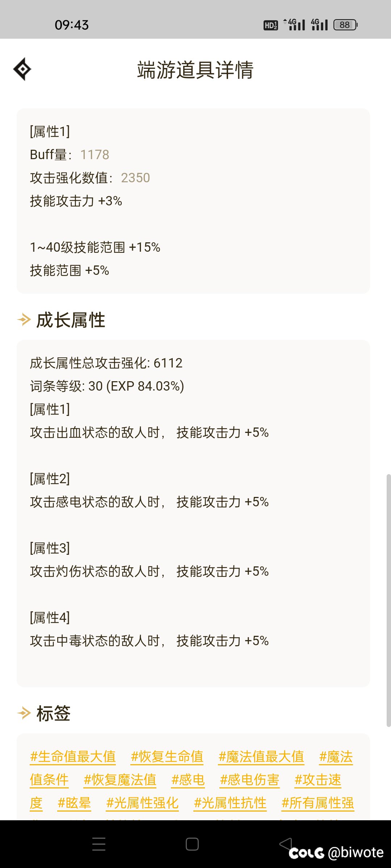Select the #感电 tag link

188,780
